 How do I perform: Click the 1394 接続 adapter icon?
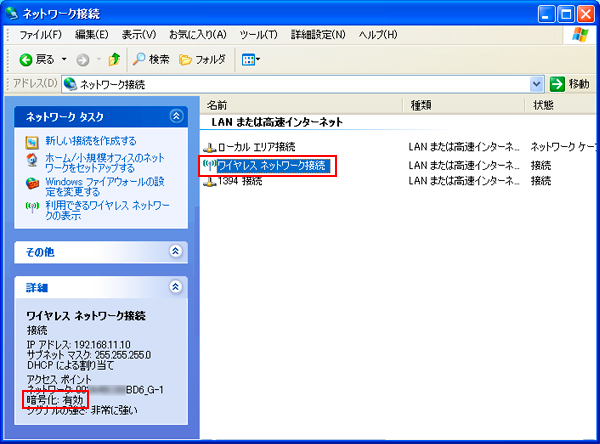(210, 181)
